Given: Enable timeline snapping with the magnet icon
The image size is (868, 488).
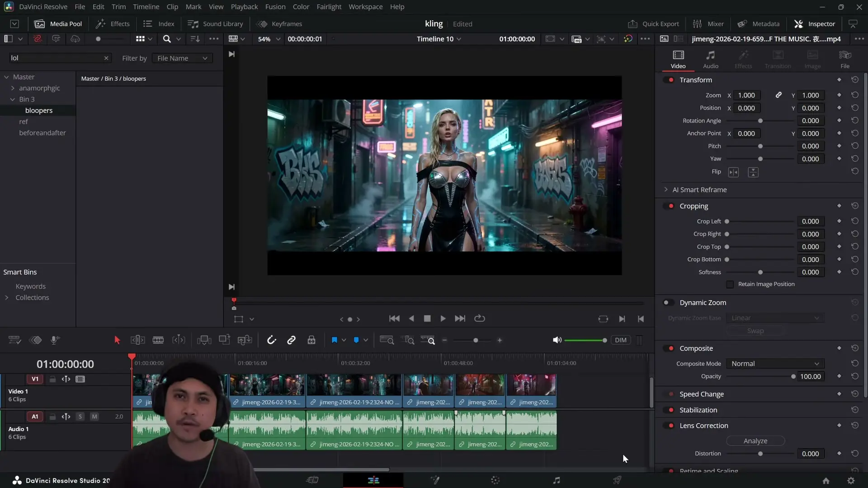Looking at the screenshot, I should point(271,340).
